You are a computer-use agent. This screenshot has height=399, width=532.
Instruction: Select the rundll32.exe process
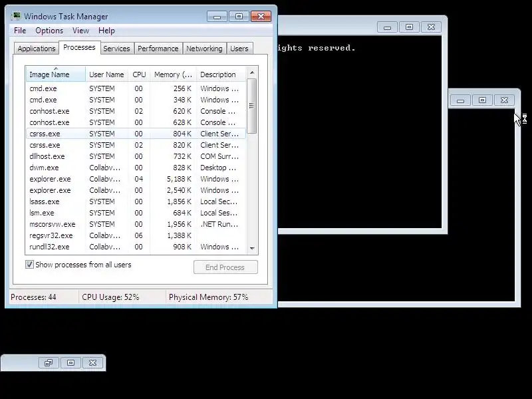(x=136, y=247)
